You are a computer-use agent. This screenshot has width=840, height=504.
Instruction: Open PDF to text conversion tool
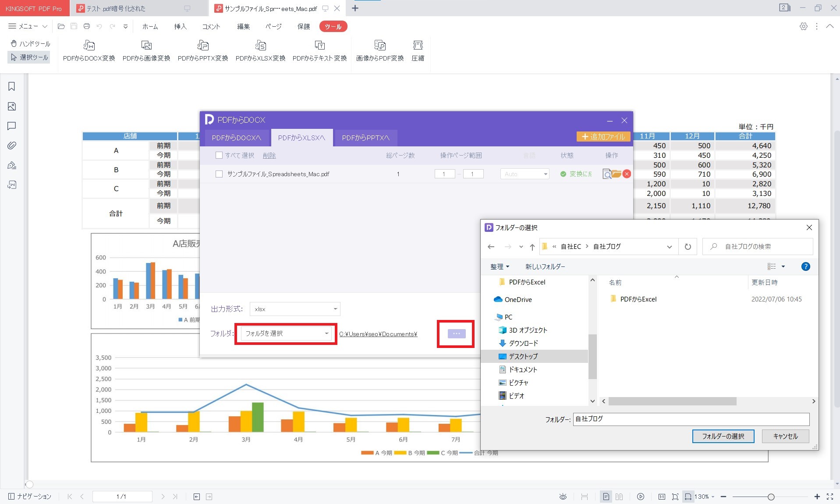319,51
